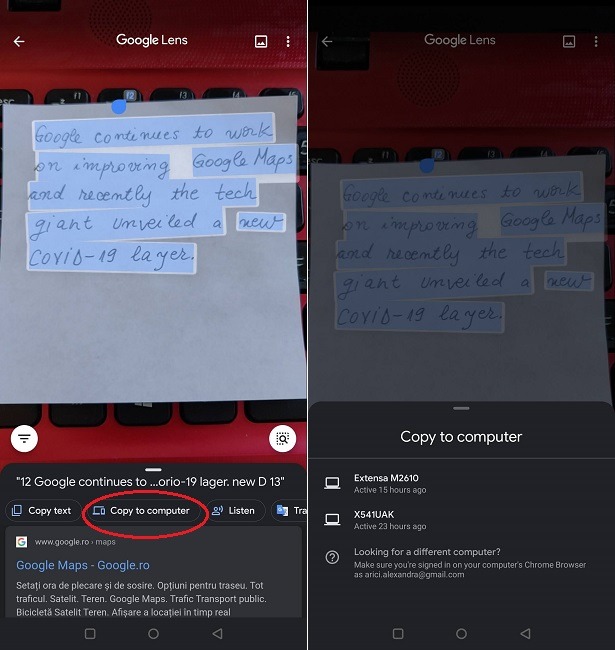This screenshot has height=650, width=615.
Task: Tap the Google G favicon in search result
Action: tap(22, 542)
